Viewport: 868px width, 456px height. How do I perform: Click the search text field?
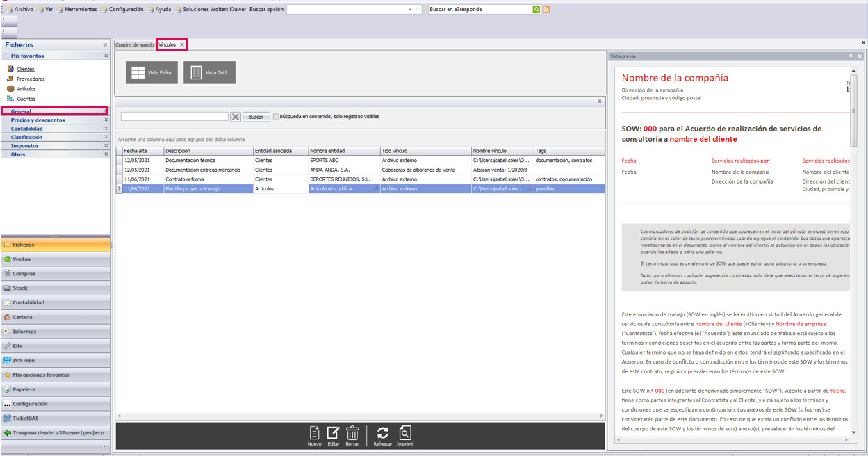click(174, 117)
